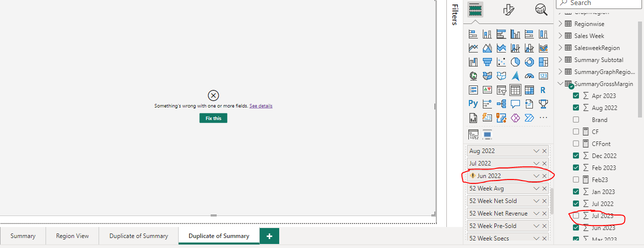This screenshot has height=248, width=644.
Task: Expand the SalesweekRegion table
Action: (560, 47)
